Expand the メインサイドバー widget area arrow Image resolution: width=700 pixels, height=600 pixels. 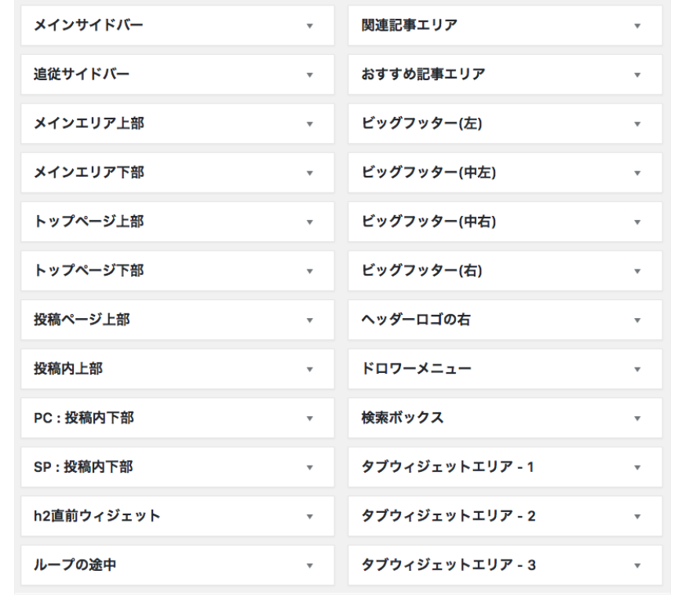pos(310,27)
